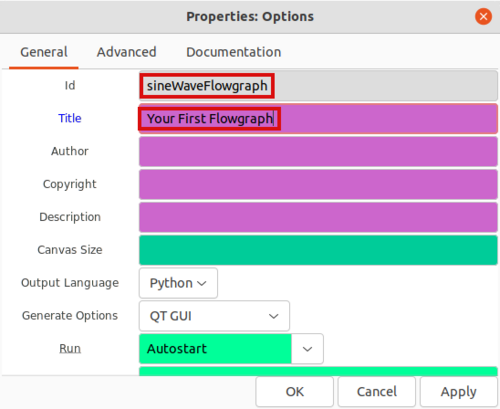Open the Documentation tab

coord(233,52)
